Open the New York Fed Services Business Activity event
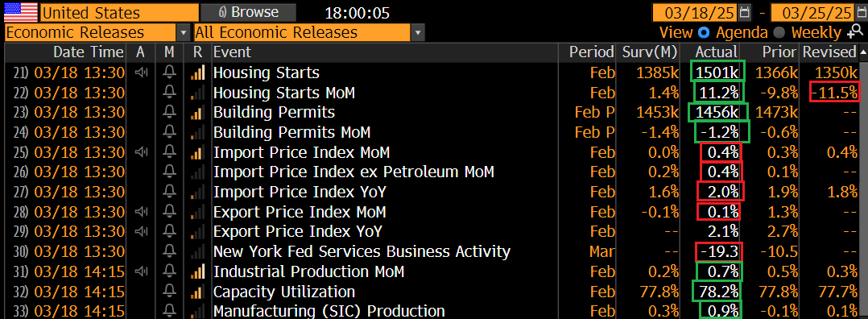Screen dimensions: 868x319 (362, 252)
